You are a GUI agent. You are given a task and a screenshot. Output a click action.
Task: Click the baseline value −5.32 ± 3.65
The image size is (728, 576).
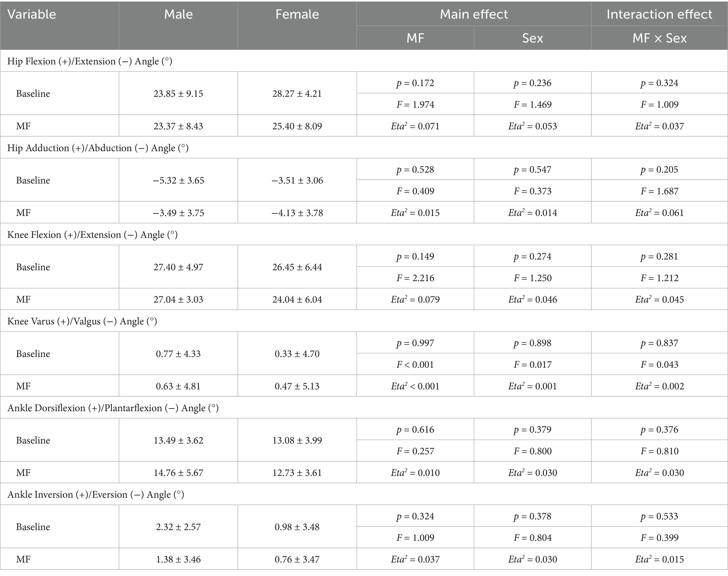178,180
